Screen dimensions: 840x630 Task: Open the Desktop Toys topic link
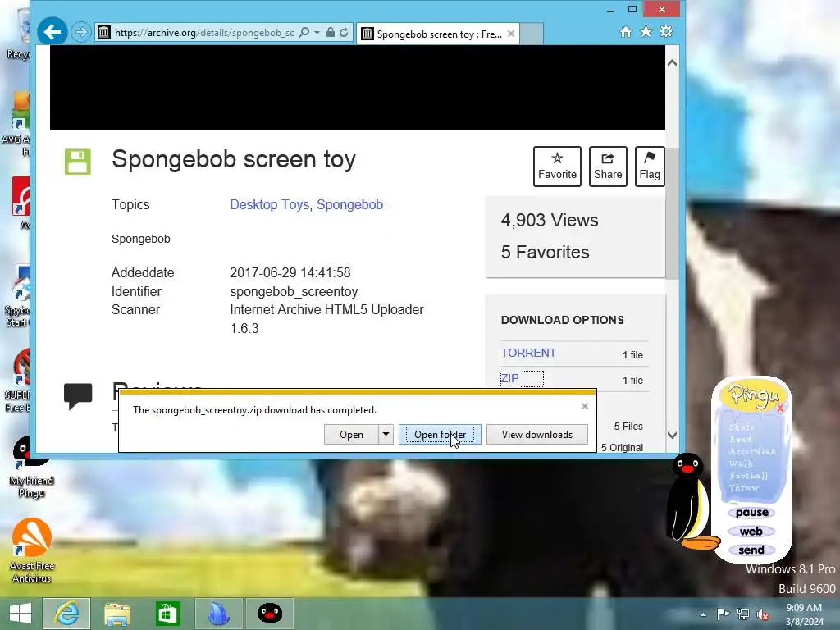(269, 204)
